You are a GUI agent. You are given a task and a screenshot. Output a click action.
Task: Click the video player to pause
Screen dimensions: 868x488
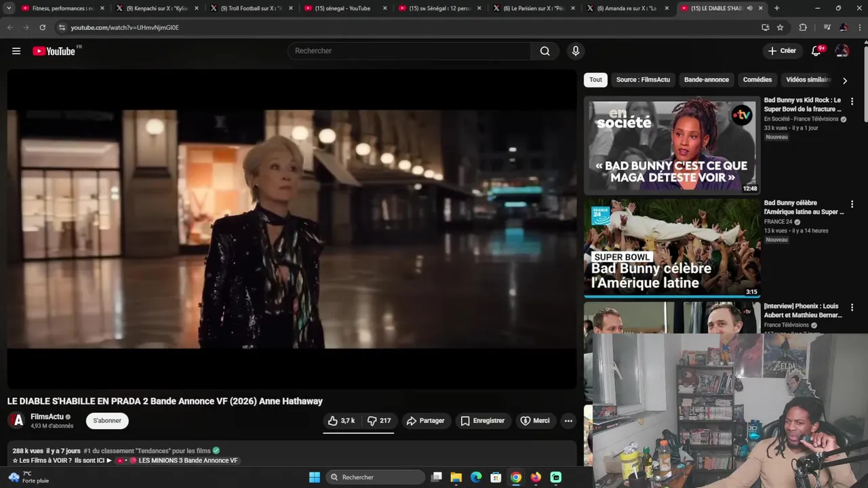[x=292, y=229]
